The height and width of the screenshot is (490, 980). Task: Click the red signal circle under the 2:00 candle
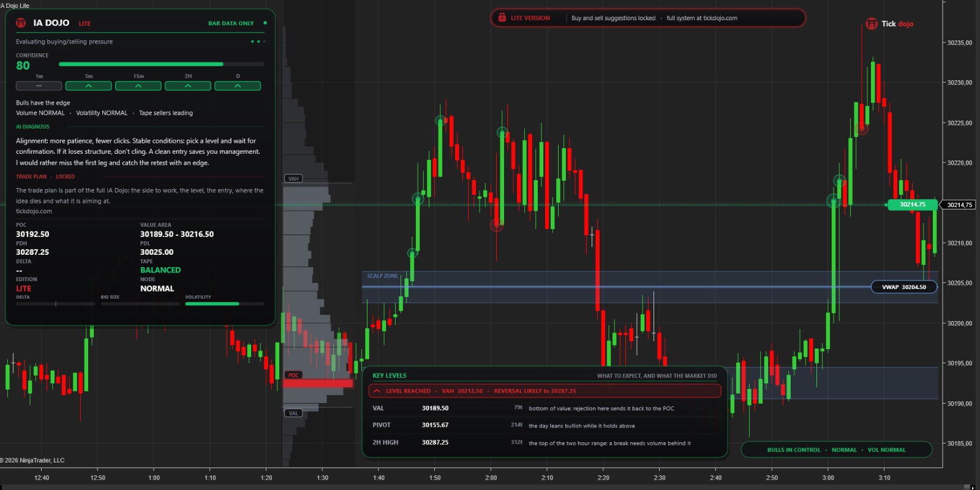click(x=497, y=225)
